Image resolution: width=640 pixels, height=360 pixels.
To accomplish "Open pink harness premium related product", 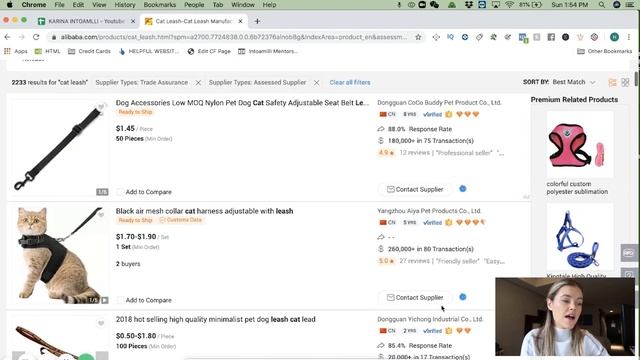I will [x=580, y=144].
